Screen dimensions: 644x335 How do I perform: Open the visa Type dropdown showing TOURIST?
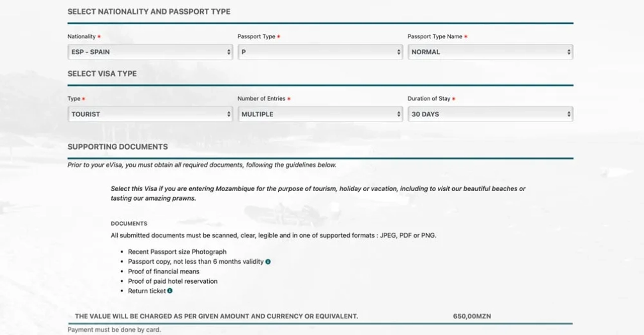(150, 114)
